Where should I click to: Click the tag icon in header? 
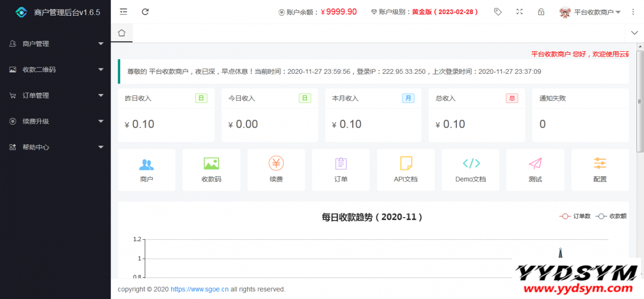click(498, 12)
